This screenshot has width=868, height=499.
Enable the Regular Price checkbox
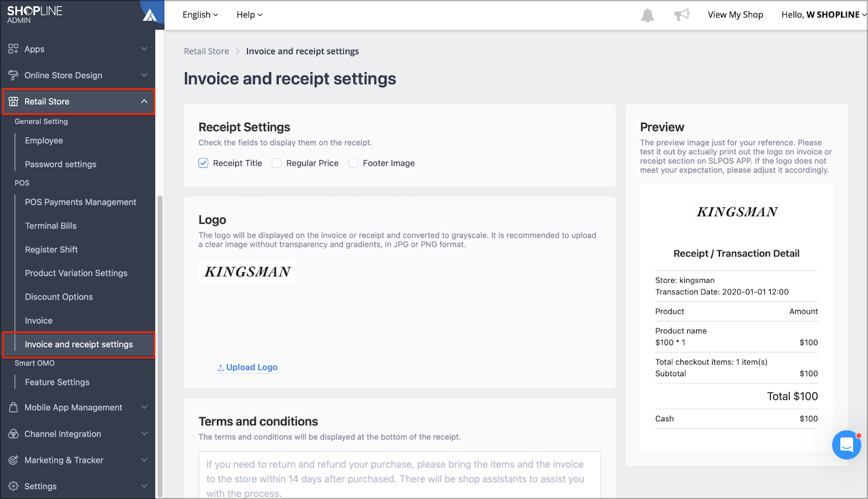coord(277,163)
